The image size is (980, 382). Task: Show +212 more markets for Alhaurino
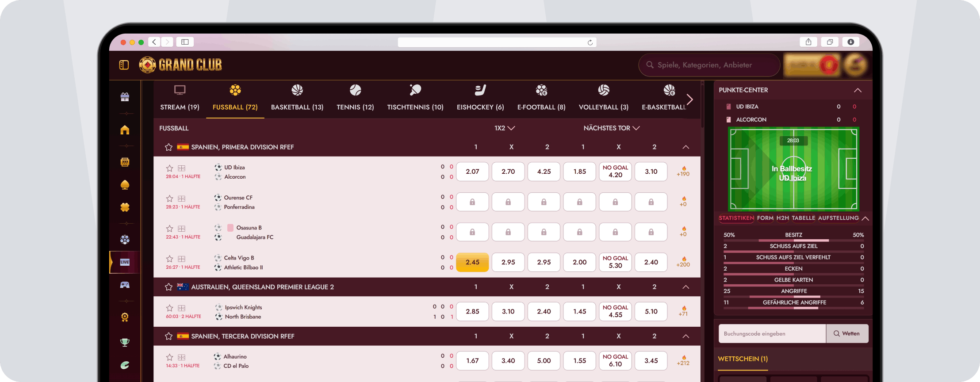coord(683,361)
